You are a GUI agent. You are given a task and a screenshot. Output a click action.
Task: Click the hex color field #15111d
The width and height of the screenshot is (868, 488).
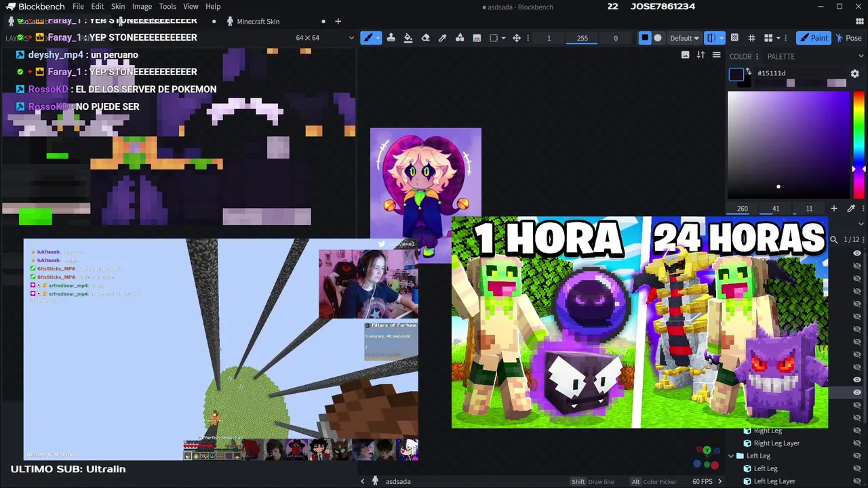[801, 73]
